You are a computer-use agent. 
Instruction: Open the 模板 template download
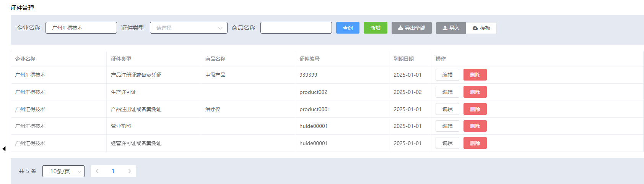coord(481,28)
